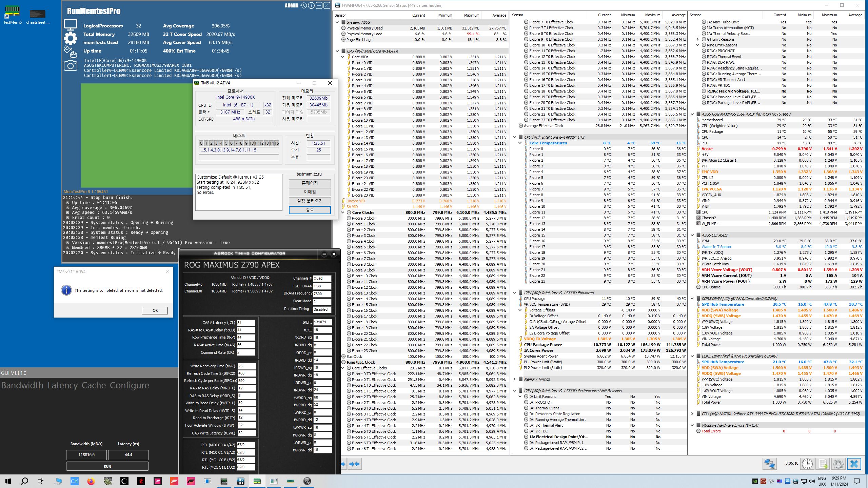
Task: Click HWiNFO blue X close sensors button
Action: (x=854, y=464)
